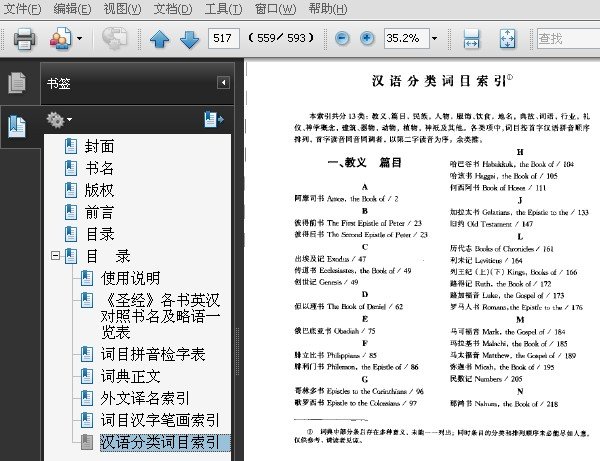Click the greyed-out globe web icon
The image size is (600, 461).
pos(114,38)
